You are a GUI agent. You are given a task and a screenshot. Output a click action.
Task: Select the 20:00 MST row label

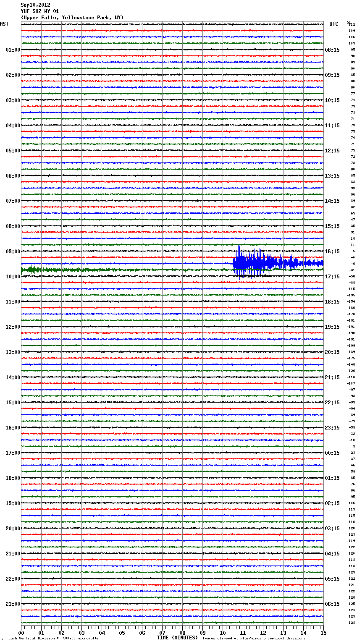[x=13, y=529]
